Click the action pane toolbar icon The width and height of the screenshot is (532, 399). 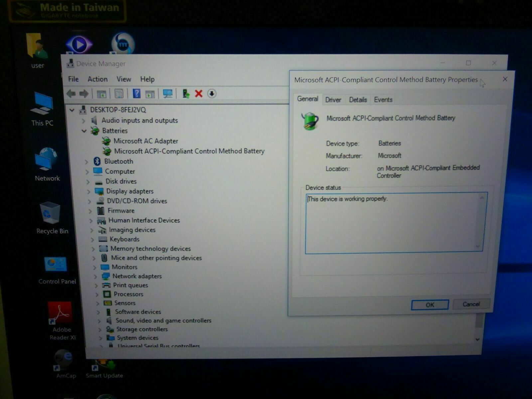point(150,94)
